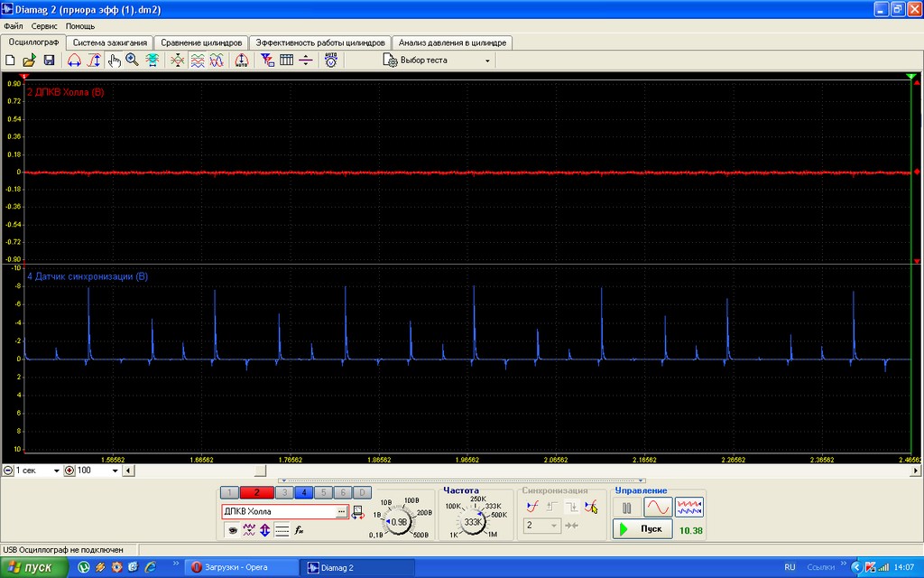The height and width of the screenshot is (578, 924).
Task: Adjust the Частота knob showing 333K
Action: [x=473, y=522]
